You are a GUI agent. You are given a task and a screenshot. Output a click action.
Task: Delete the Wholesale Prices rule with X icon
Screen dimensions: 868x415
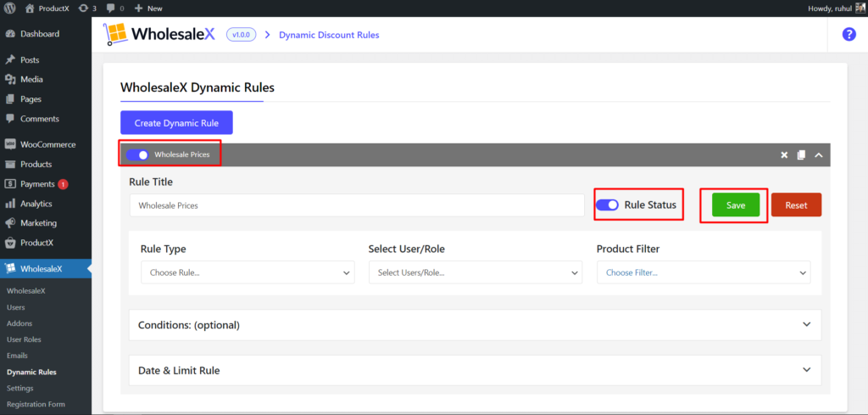tap(784, 155)
